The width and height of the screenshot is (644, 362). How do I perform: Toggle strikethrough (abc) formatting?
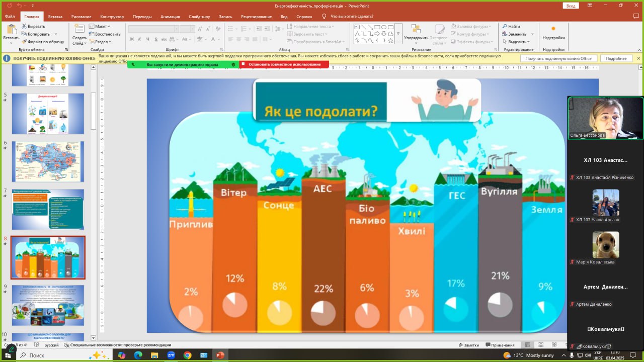pos(165,39)
